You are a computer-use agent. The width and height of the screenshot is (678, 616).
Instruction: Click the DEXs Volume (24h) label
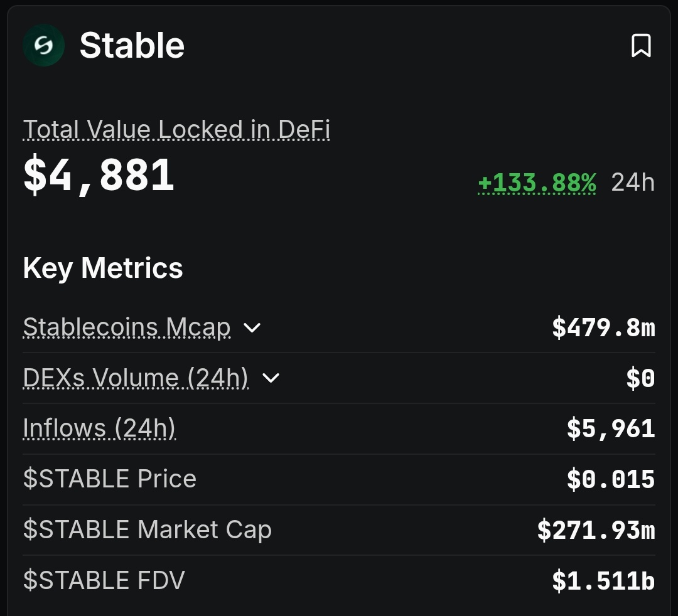[x=136, y=378]
